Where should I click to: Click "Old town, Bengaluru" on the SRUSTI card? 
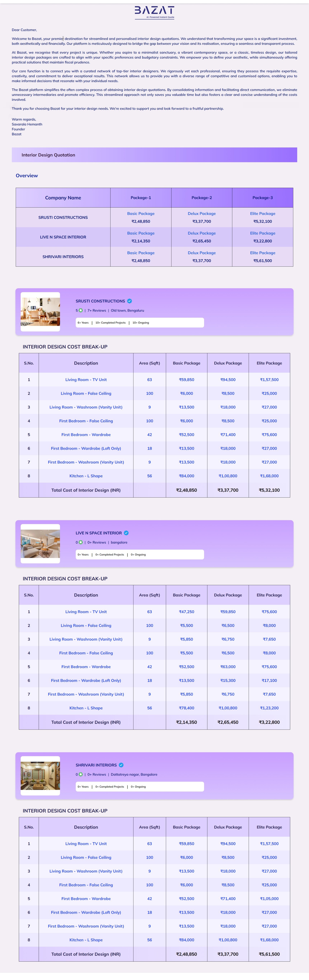pyautogui.click(x=128, y=310)
